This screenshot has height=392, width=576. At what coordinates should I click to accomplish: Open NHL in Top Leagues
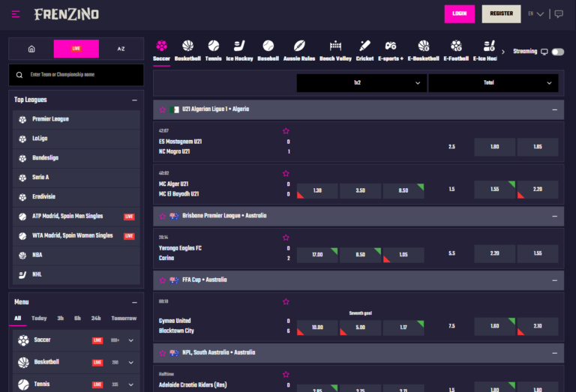(76, 274)
